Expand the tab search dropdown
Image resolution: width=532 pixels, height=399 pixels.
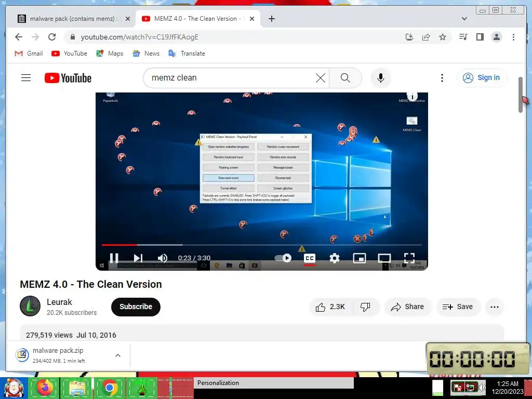pos(464,19)
